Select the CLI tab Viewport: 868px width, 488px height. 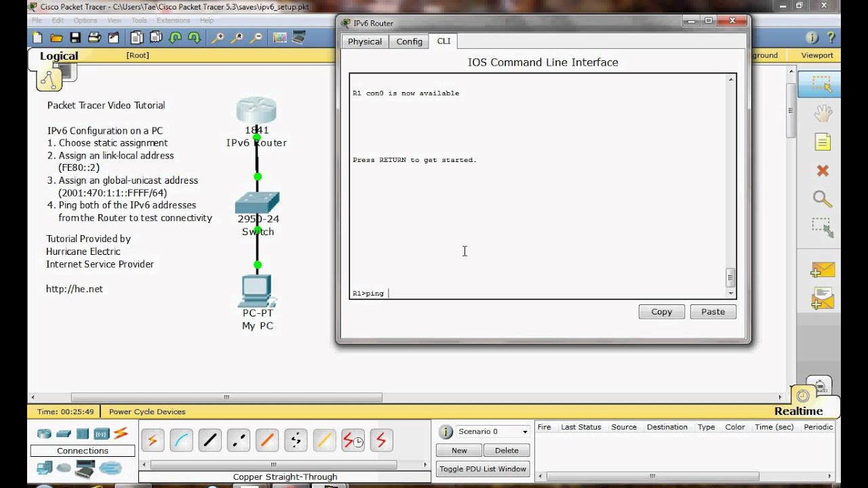tap(443, 41)
